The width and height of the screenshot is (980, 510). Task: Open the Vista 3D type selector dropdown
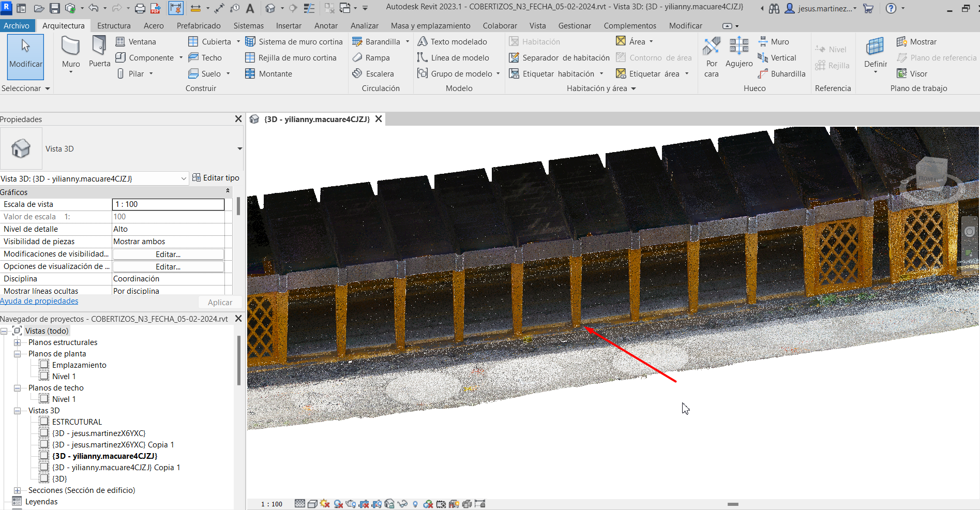click(x=184, y=178)
